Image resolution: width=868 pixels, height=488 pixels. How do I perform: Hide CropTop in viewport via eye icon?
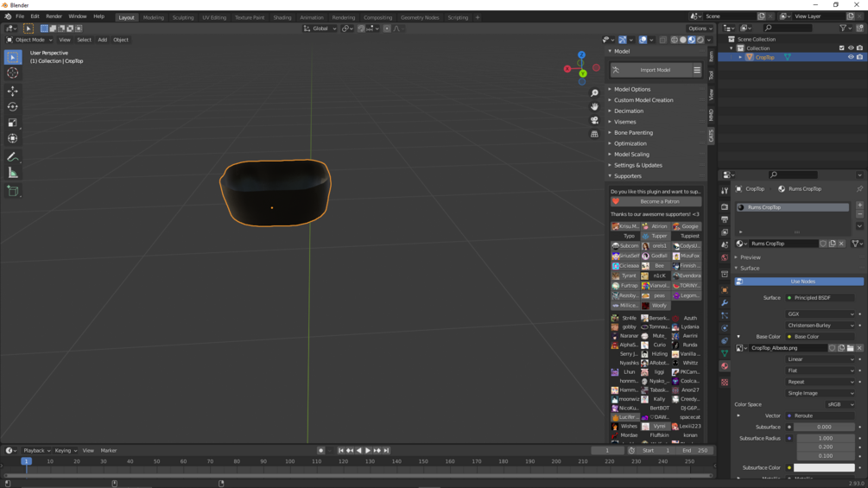click(x=851, y=57)
